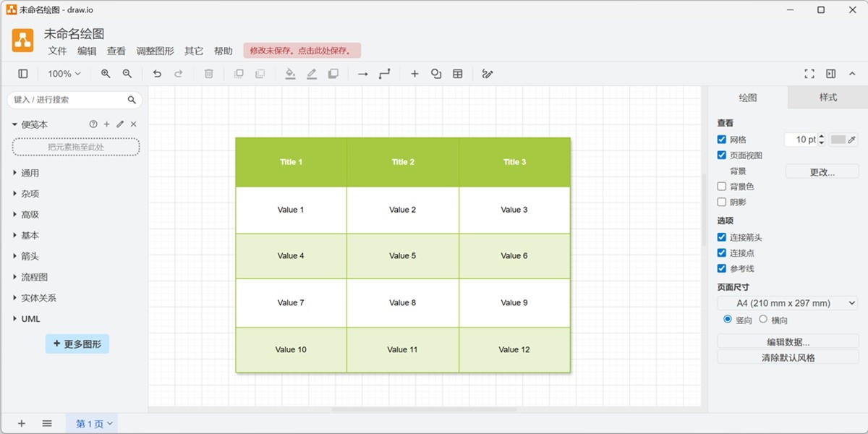Image resolution: width=868 pixels, height=434 pixels.
Task: Open the A4 page size dropdown
Action: (787, 303)
